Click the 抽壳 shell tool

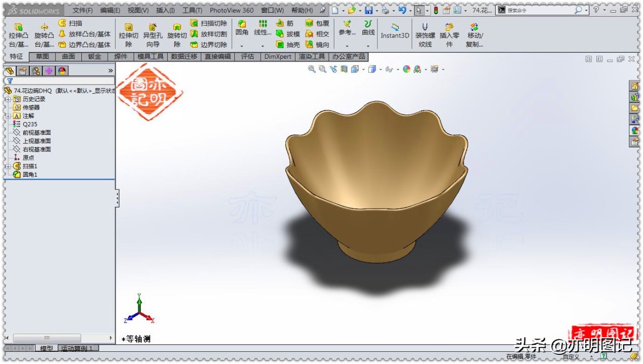288,45
